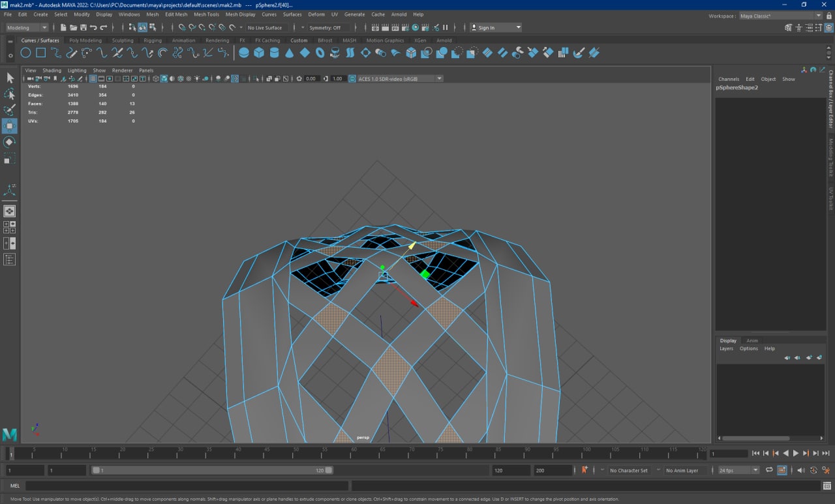Open the Script Editor icon
835x504 pixels.
point(827,486)
